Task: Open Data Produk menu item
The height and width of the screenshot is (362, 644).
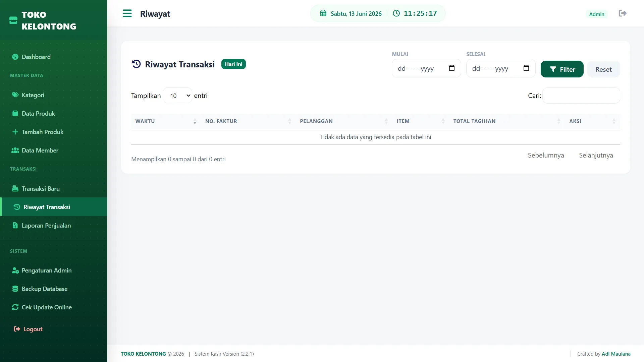Action: coord(54,113)
